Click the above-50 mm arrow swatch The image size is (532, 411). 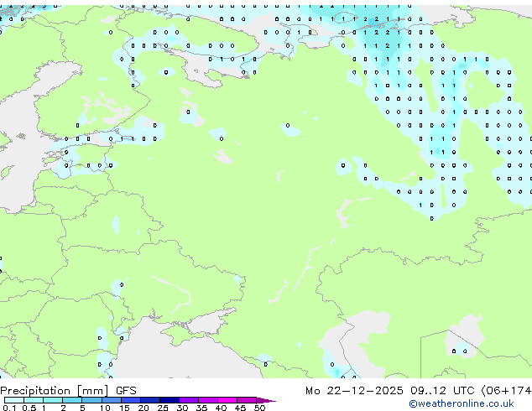(266, 400)
